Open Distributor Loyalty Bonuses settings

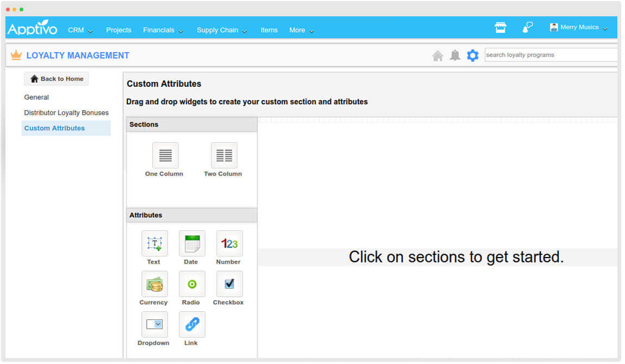66,113
